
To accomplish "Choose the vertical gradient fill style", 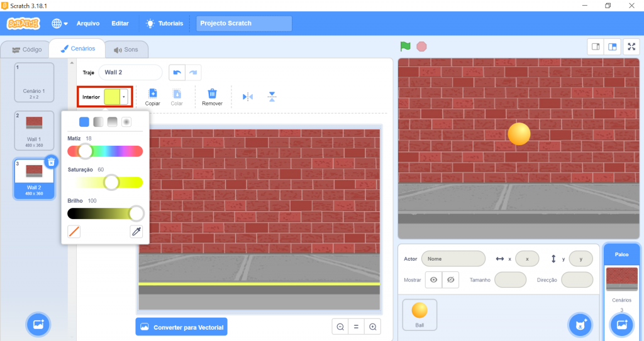I will 112,122.
